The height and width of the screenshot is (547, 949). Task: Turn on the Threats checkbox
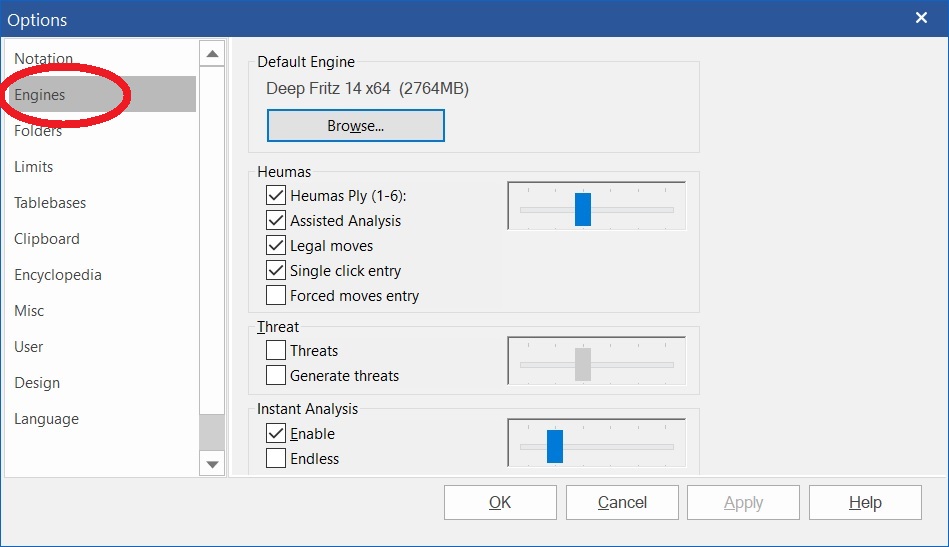276,351
